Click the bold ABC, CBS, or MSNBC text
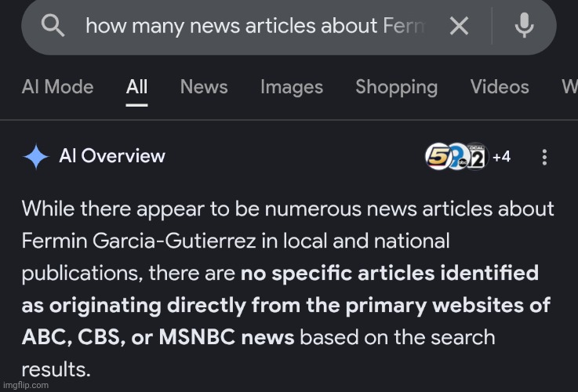Viewport: 578px width, 392px height. (x=158, y=337)
